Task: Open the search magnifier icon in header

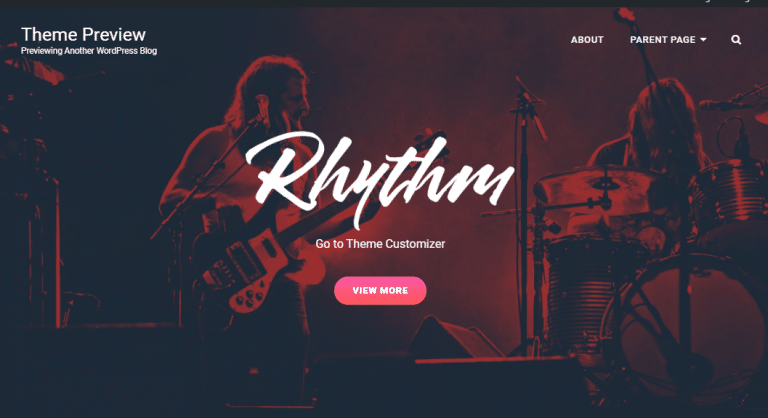Action: (736, 40)
